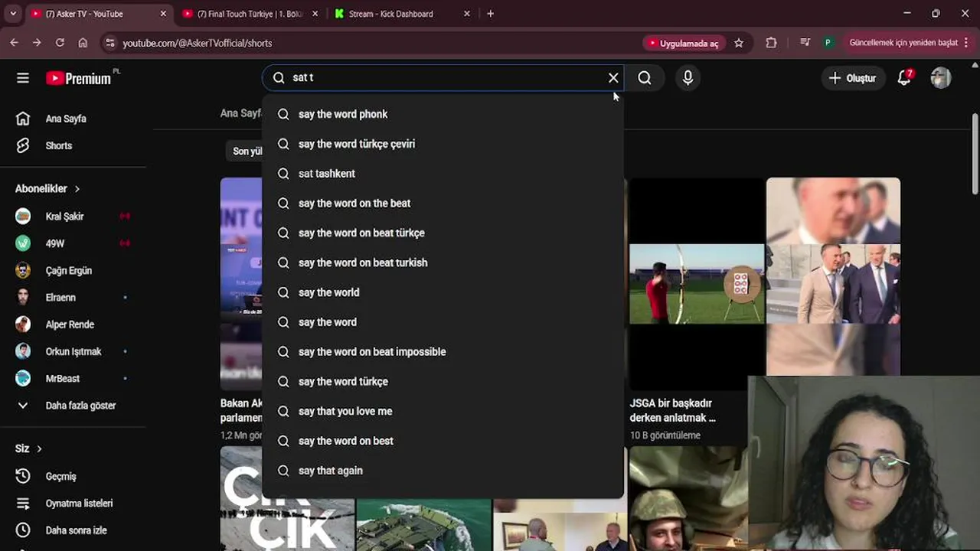Select suggestion say the word türkçe
This screenshot has width=980, height=551.
[443, 381]
